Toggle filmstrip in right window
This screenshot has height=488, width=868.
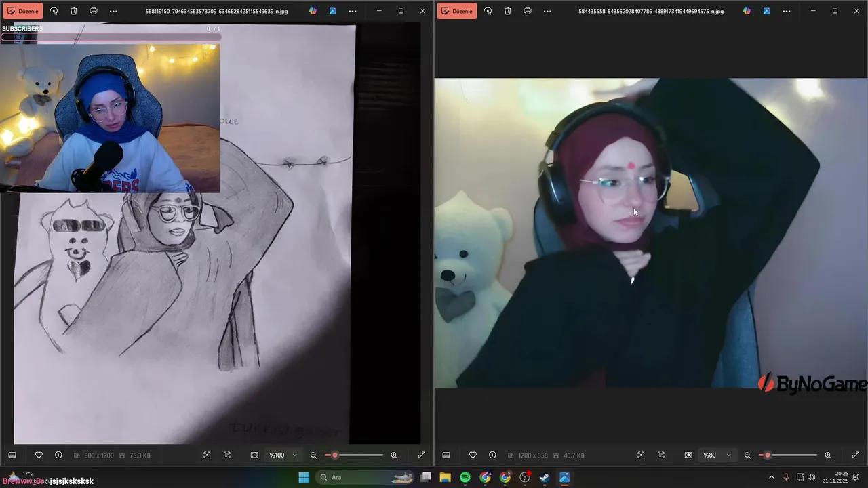446,455
